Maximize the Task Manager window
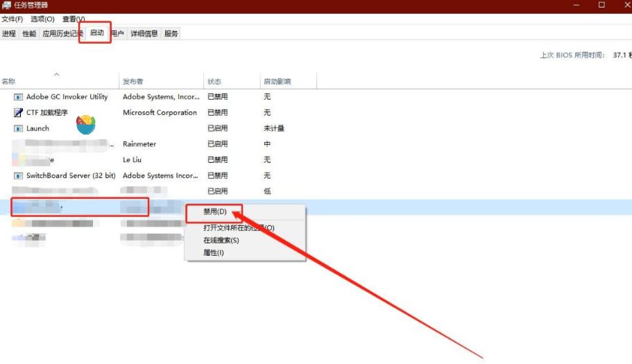The width and height of the screenshot is (632, 364). click(x=601, y=6)
